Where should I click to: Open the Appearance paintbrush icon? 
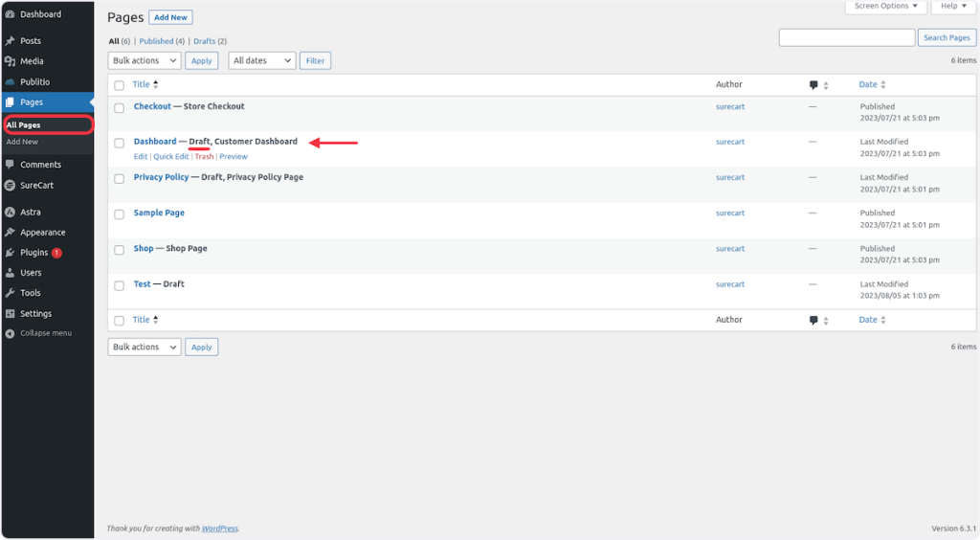coord(10,233)
